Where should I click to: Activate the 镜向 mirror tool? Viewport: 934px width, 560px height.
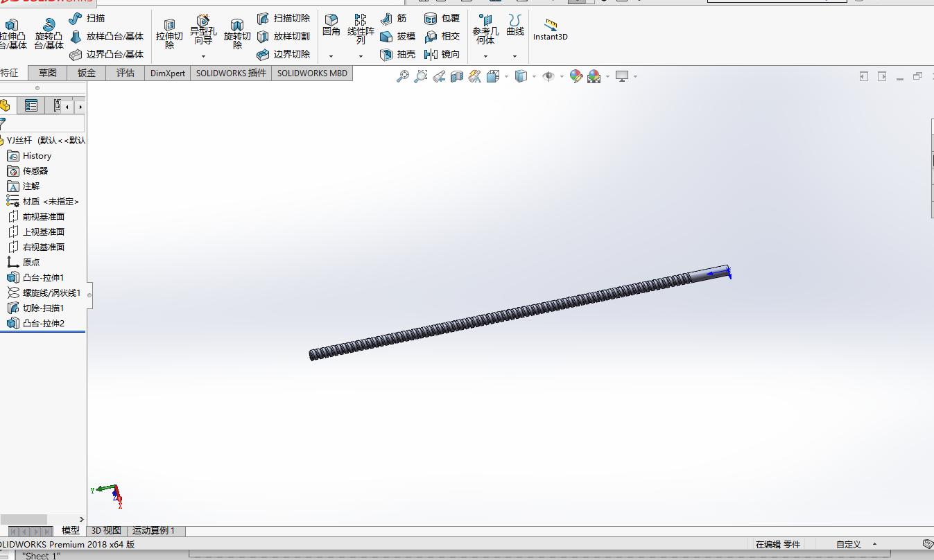click(442, 54)
